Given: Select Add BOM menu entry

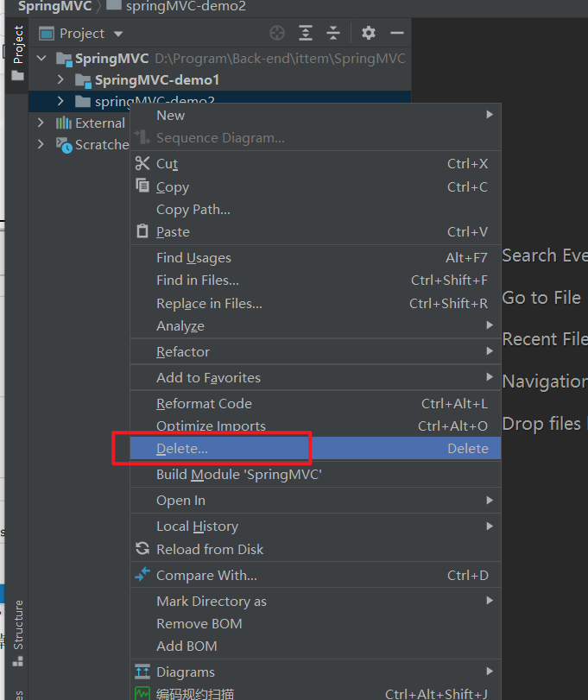Looking at the screenshot, I should point(315,646).
